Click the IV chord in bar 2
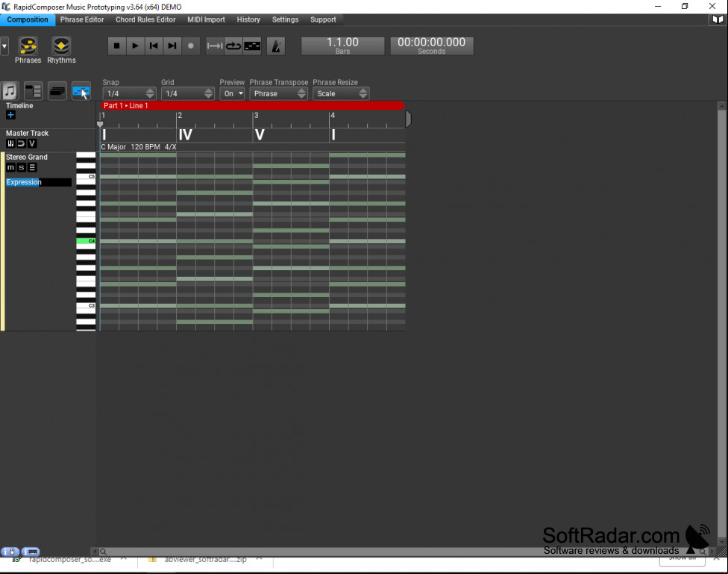The image size is (728, 574). click(x=185, y=135)
